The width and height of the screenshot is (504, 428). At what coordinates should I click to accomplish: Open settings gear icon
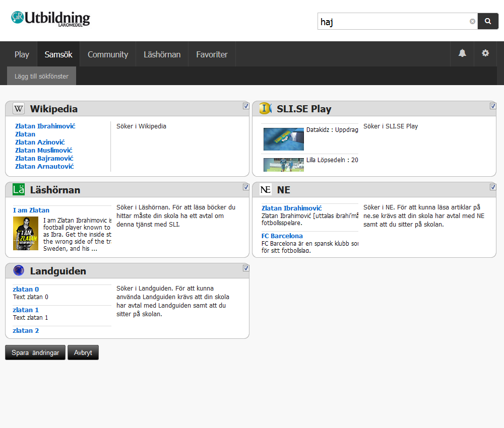485,53
